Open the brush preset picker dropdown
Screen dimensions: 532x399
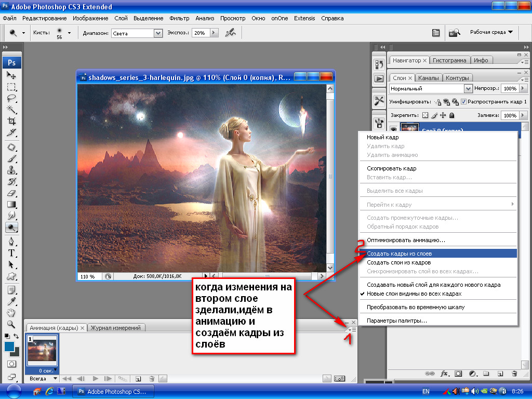69,33
